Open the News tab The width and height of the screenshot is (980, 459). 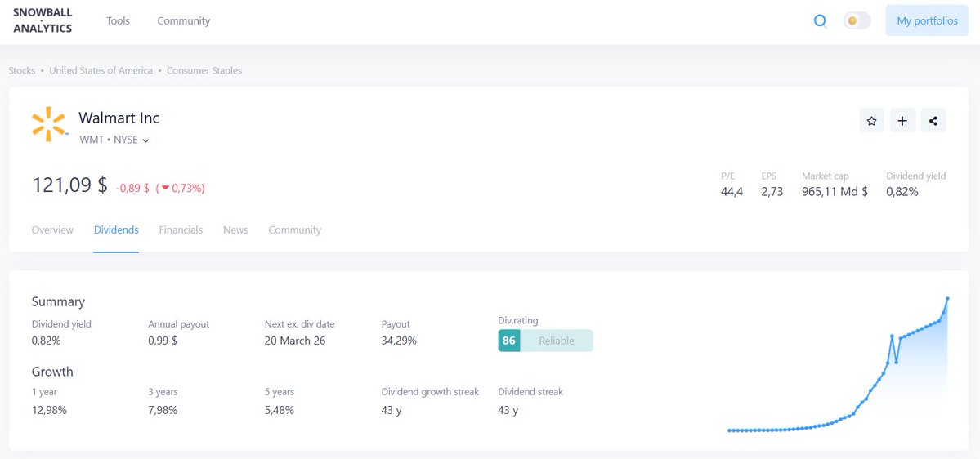pyautogui.click(x=235, y=229)
